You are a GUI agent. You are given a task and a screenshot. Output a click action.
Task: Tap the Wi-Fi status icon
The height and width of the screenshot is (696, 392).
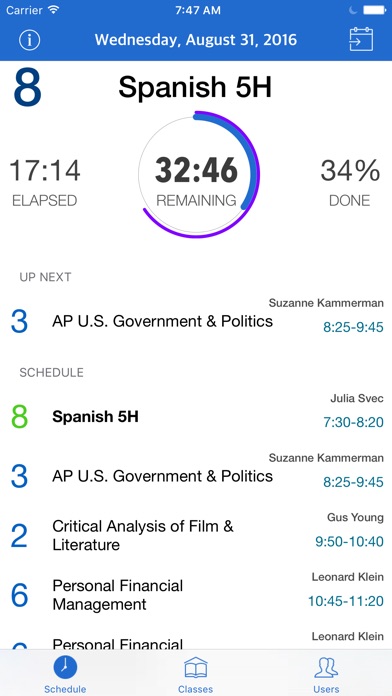click(54, 10)
